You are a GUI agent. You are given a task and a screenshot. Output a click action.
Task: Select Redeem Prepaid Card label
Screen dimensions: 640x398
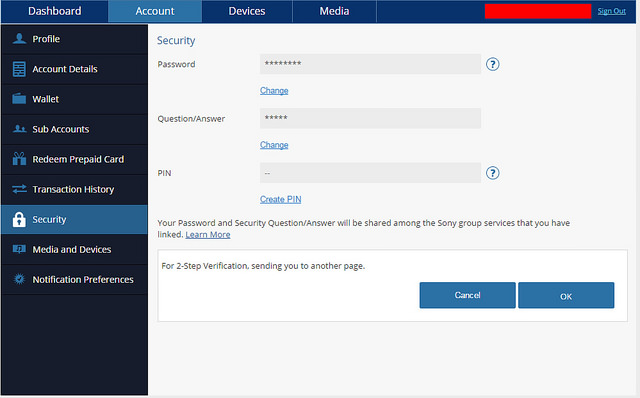78,159
